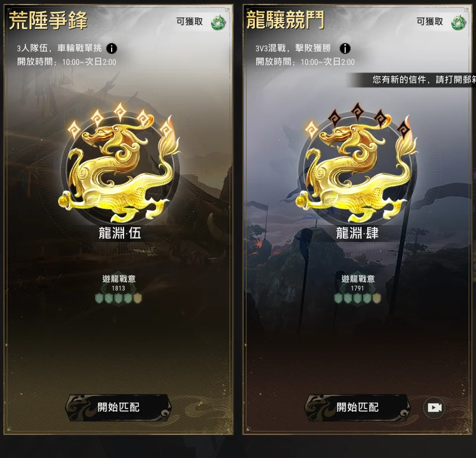
Task: Open the jade ring reward in 龍驤競鬥
Action: [x=458, y=23]
